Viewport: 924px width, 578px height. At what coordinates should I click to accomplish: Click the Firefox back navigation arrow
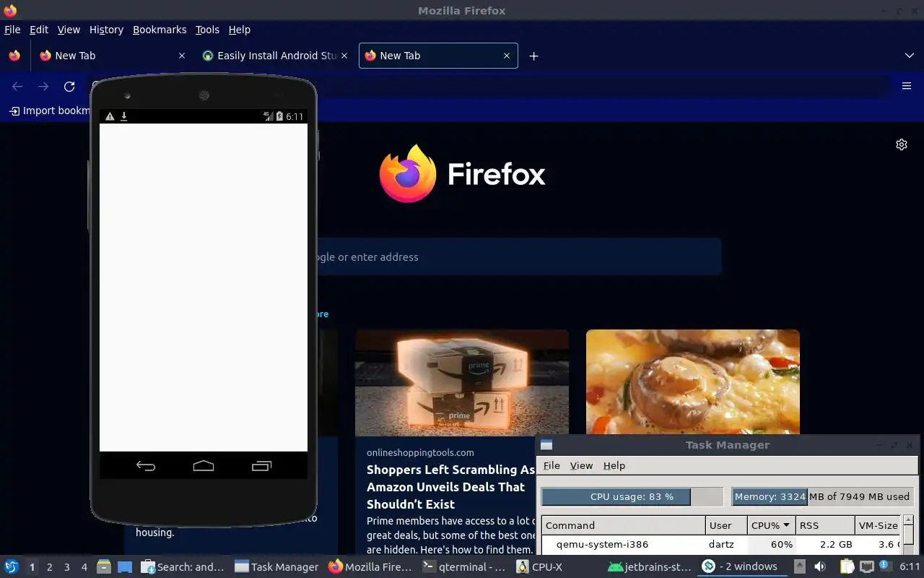(18, 87)
